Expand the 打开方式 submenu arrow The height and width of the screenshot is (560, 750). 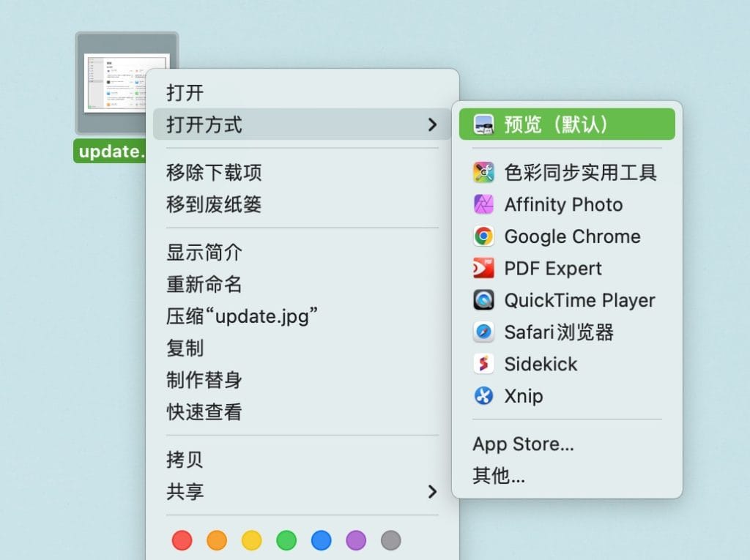pos(432,125)
